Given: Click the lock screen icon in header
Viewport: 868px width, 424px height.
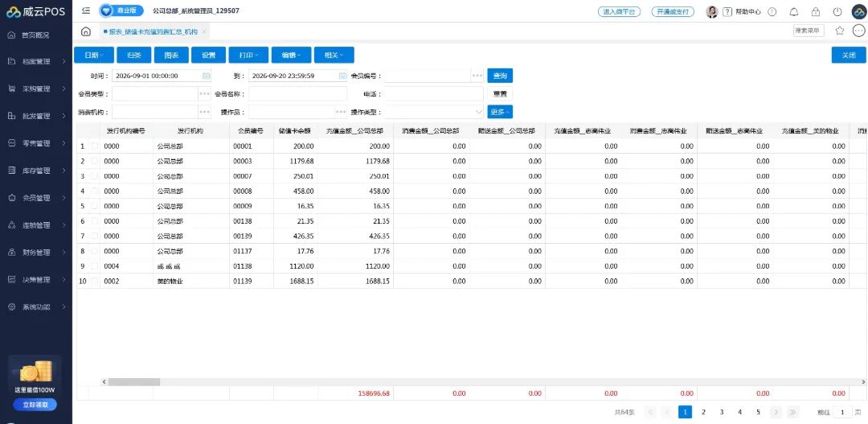Looking at the screenshot, I should pos(816,11).
